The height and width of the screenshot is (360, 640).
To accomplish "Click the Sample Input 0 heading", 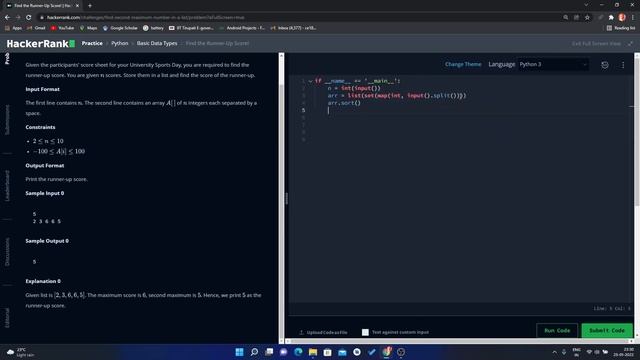I will pos(45,193).
